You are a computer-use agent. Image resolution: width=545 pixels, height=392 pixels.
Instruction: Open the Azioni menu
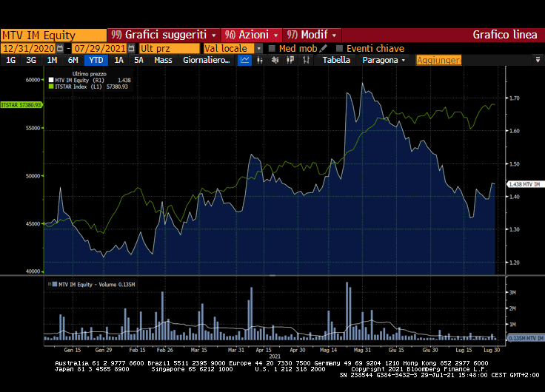[x=252, y=35]
